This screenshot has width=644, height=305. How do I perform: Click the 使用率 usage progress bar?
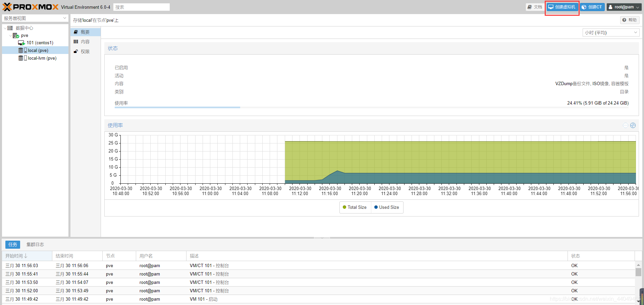[x=372, y=107]
